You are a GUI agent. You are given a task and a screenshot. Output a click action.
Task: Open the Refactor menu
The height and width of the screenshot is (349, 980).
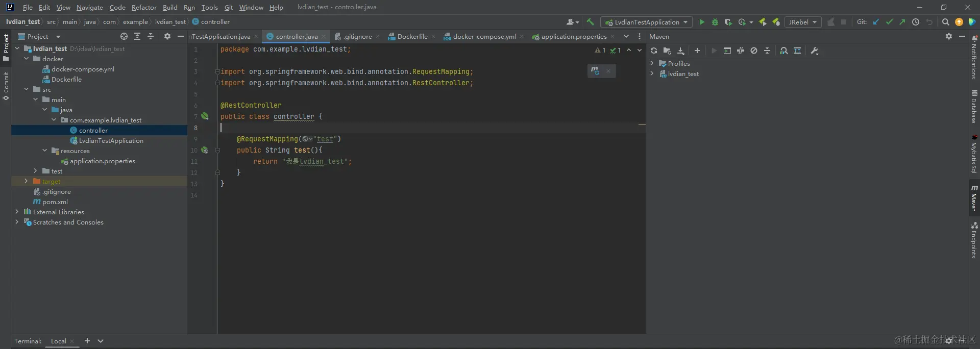144,7
